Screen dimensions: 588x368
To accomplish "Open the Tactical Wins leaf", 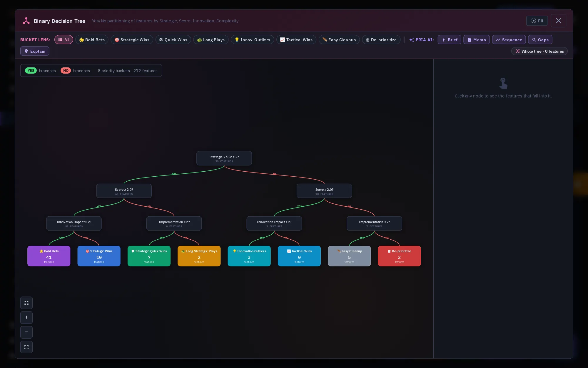I will click(299, 256).
